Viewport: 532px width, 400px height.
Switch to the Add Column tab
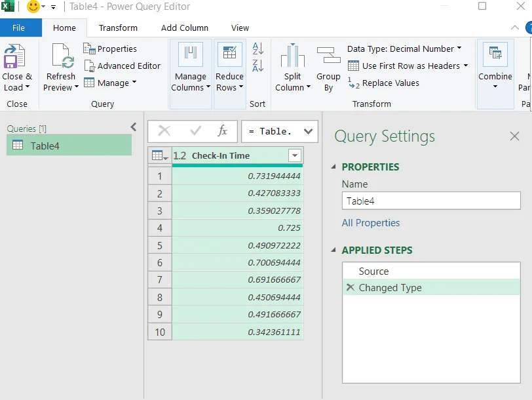[185, 28]
